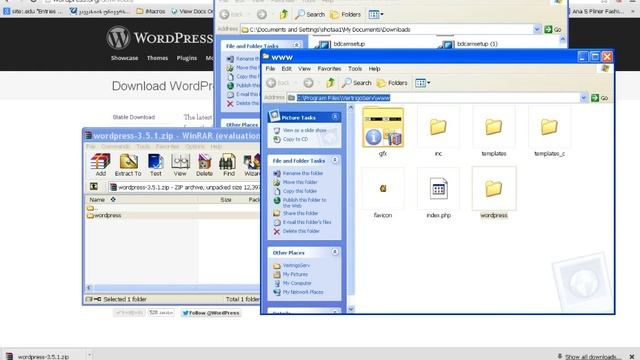
Task: Click WinRAR Delete icon
Action: click(204, 165)
